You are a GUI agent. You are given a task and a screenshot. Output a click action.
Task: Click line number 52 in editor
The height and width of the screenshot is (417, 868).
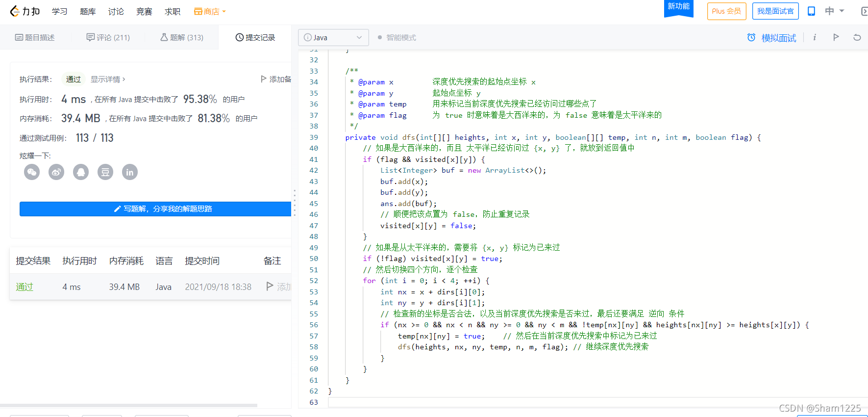coord(314,281)
